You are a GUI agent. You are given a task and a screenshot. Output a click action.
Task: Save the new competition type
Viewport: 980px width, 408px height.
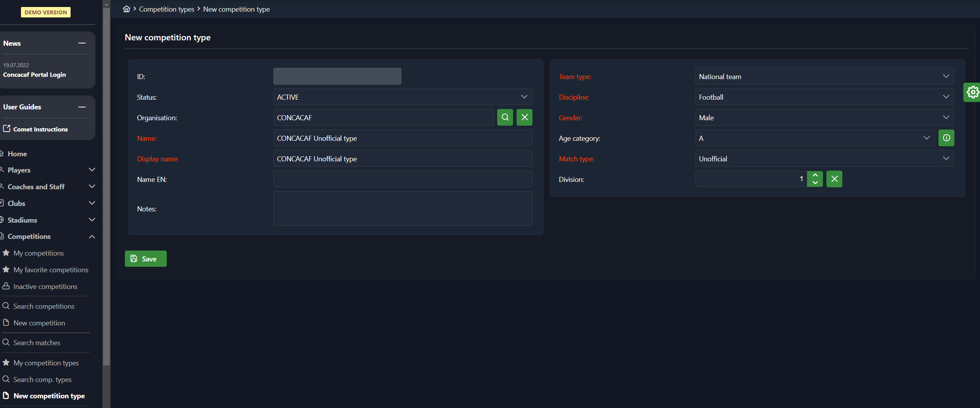pos(145,259)
